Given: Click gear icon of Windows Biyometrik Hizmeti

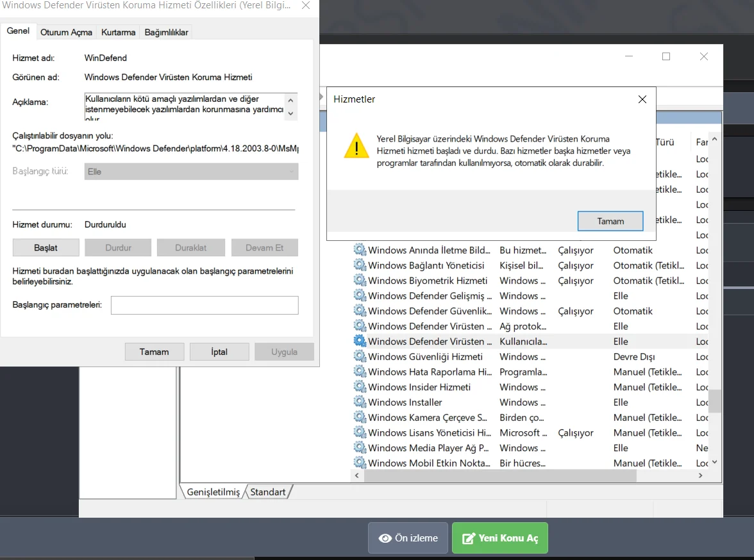Looking at the screenshot, I should pos(359,280).
